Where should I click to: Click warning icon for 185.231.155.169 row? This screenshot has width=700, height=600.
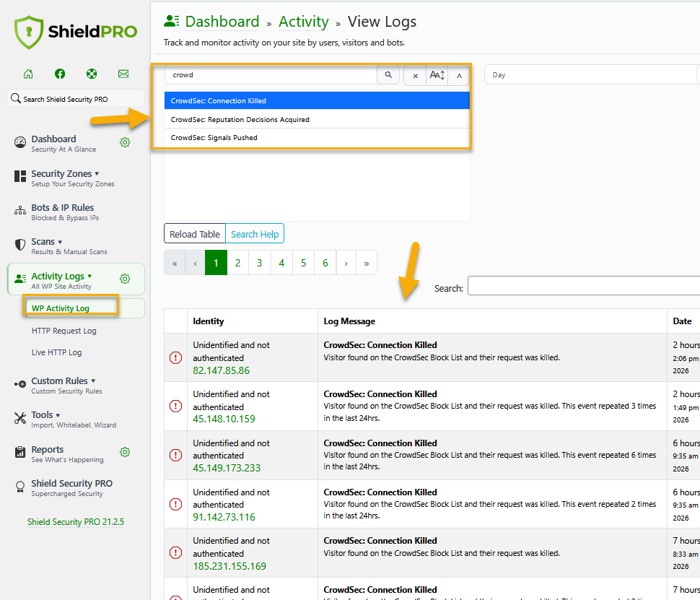[175, 552]
